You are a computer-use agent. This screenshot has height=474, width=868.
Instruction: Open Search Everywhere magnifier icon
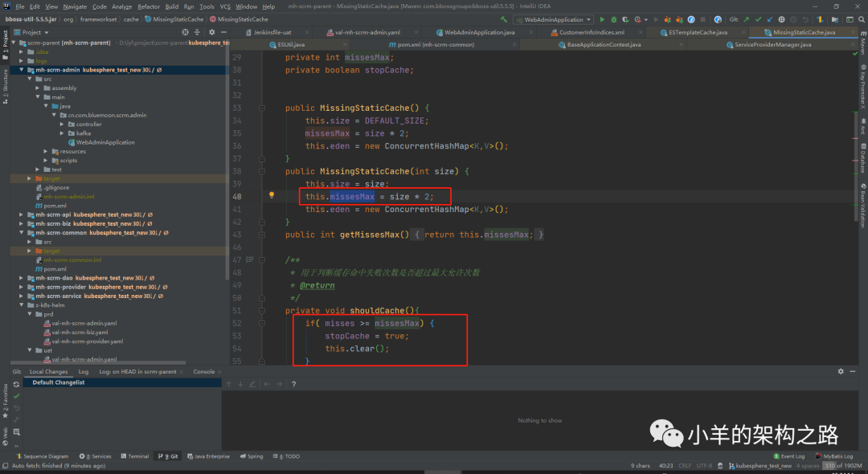pos(862,19)
